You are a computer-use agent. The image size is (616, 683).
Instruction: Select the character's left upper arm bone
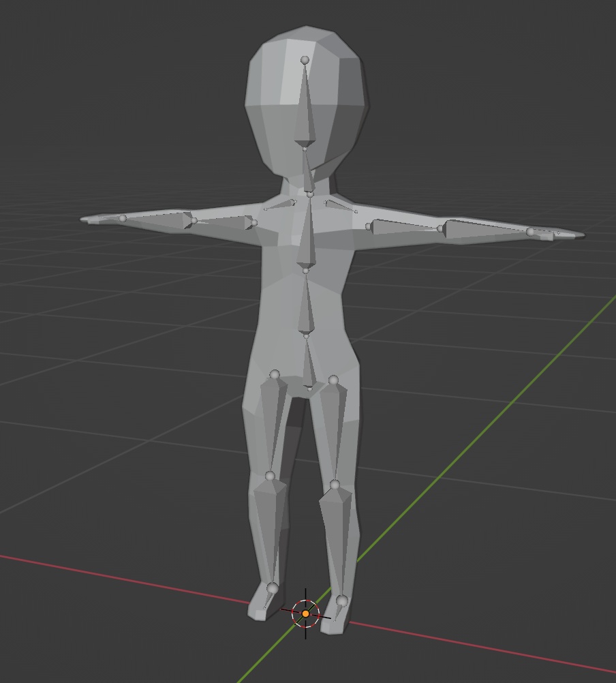405,228
